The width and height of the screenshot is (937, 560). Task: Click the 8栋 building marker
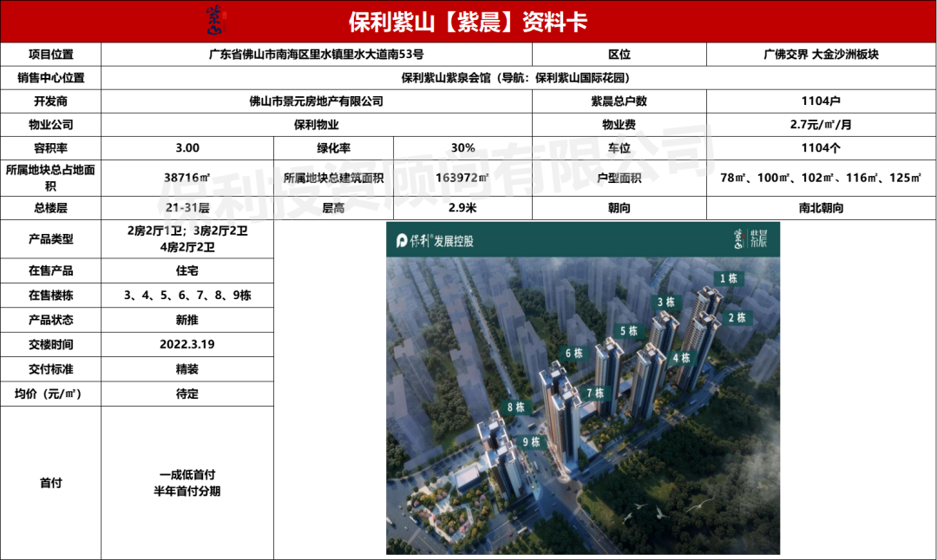(x=515, y=407)
